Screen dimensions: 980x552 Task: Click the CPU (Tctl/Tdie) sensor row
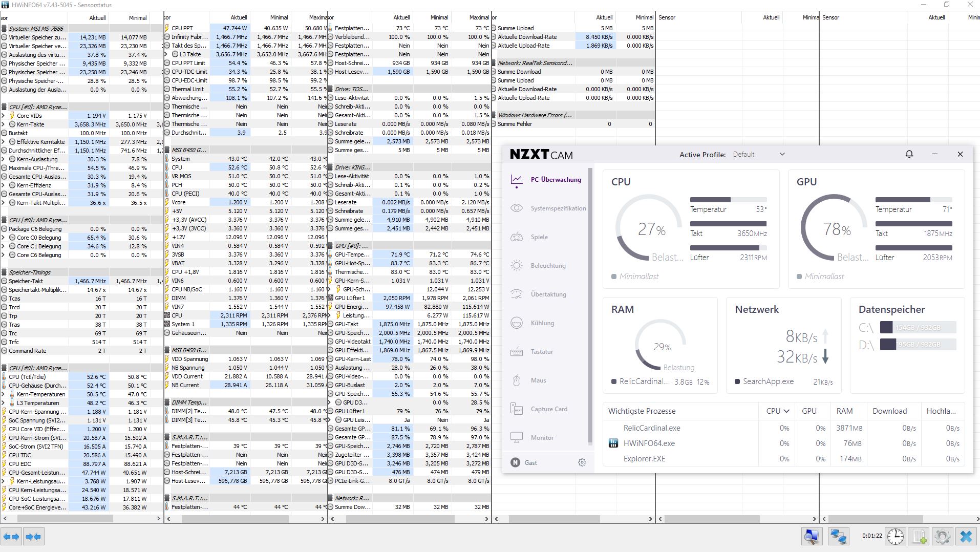tap(81, 377)
